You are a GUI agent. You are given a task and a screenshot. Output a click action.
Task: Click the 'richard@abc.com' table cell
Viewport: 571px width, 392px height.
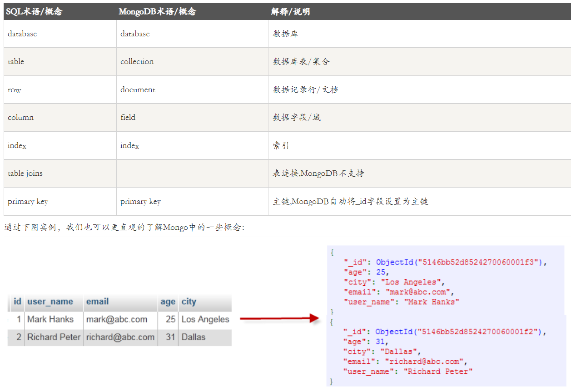pyautogui.click(x=120, y=337)
